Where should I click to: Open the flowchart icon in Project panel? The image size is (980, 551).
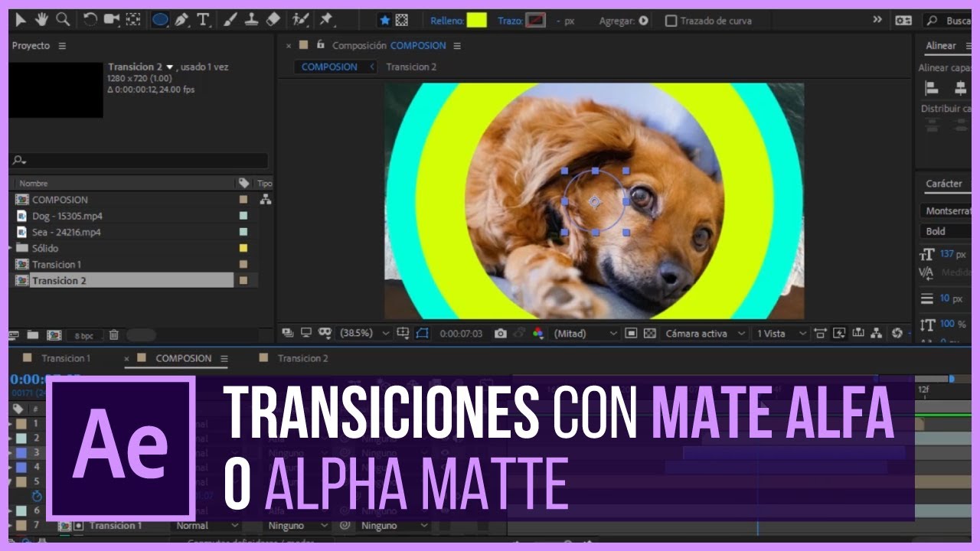(x=265, y=200)
